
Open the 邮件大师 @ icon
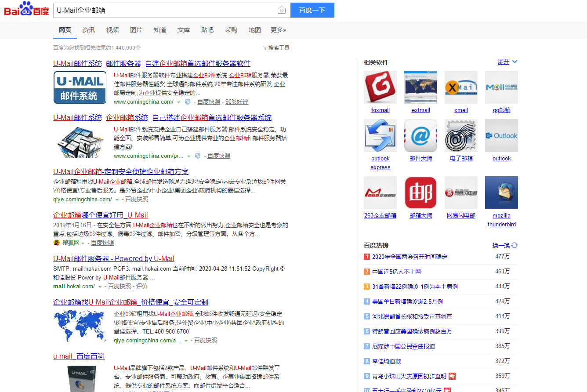[420, 135]
